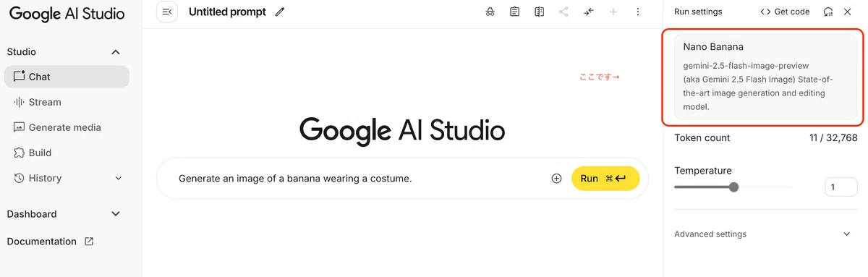Click the Studio section heading

tap(22, 52)
